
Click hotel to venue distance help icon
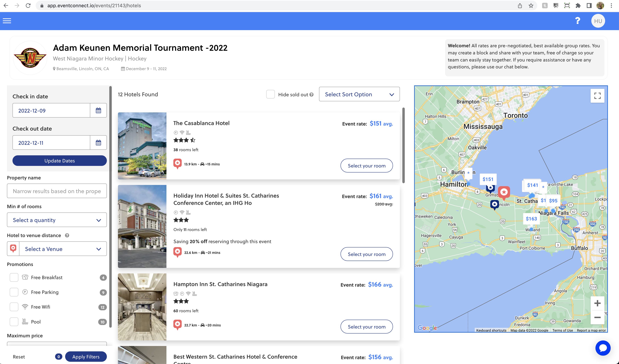[x=67, y=235]
